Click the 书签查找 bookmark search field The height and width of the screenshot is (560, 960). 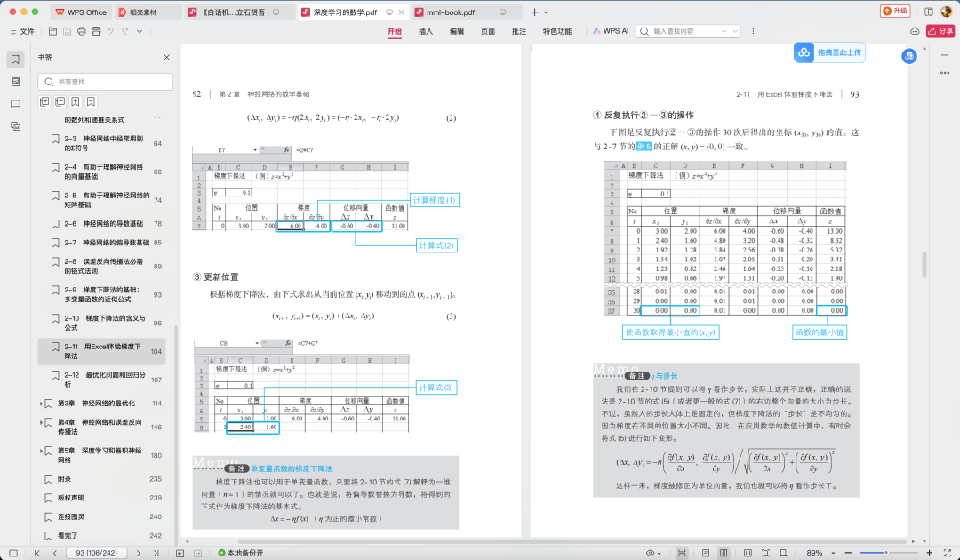coord(105,82)
